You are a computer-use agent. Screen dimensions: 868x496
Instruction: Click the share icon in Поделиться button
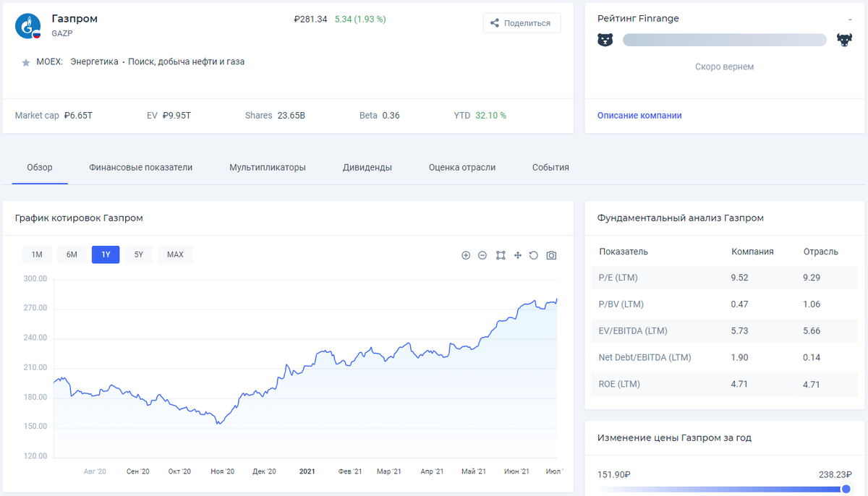click(495, 23)
